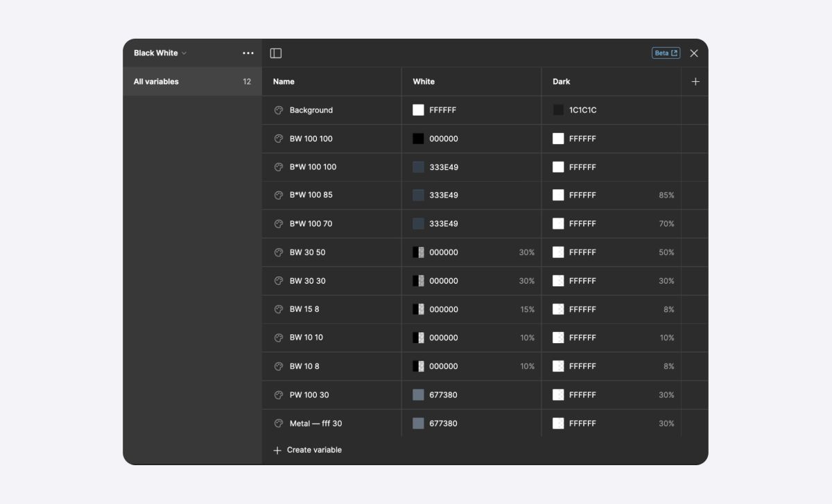Open White-mode swatch of BW 30 50
832x504 pixels.
tap(418, 252)
